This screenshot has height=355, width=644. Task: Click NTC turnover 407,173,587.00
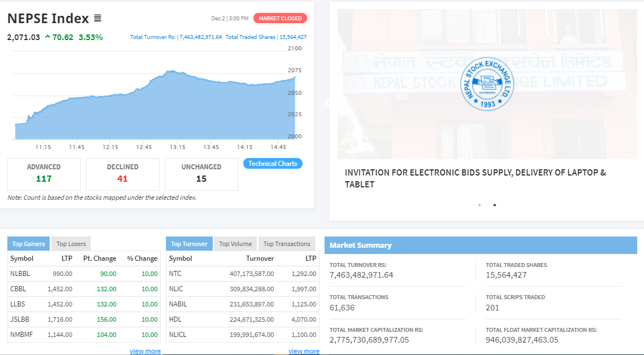pyautogui.click(x=252, y=274)
